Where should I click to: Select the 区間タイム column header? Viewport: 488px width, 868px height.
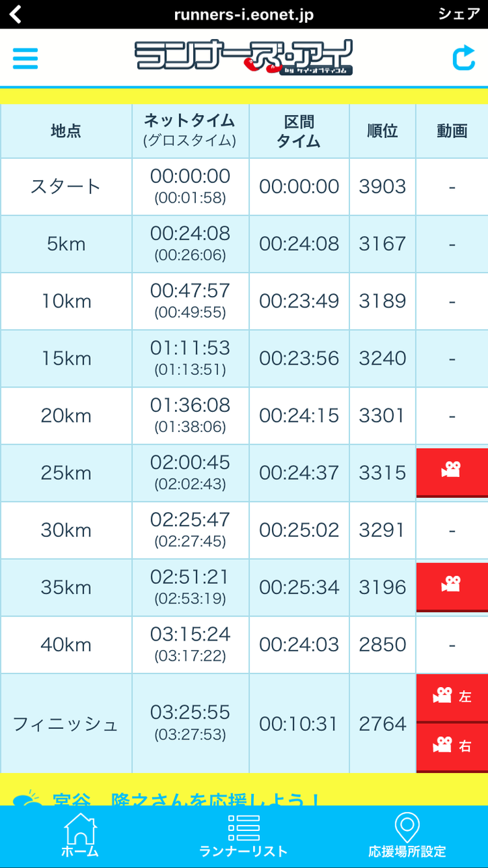point(299,131)
